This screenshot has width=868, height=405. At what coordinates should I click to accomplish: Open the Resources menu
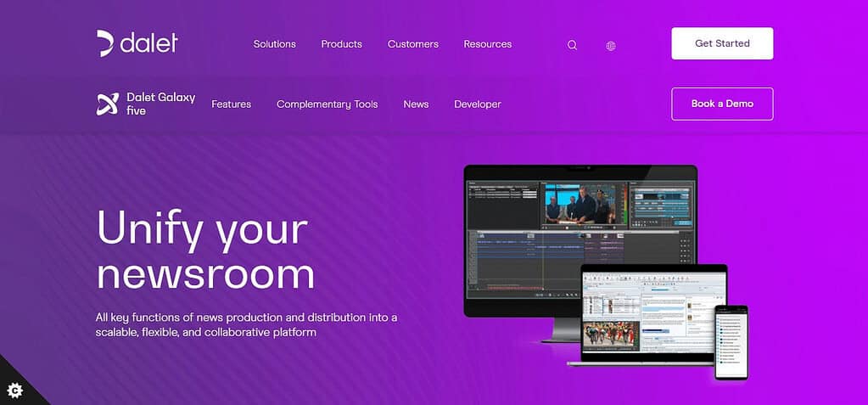click(488, 44)
